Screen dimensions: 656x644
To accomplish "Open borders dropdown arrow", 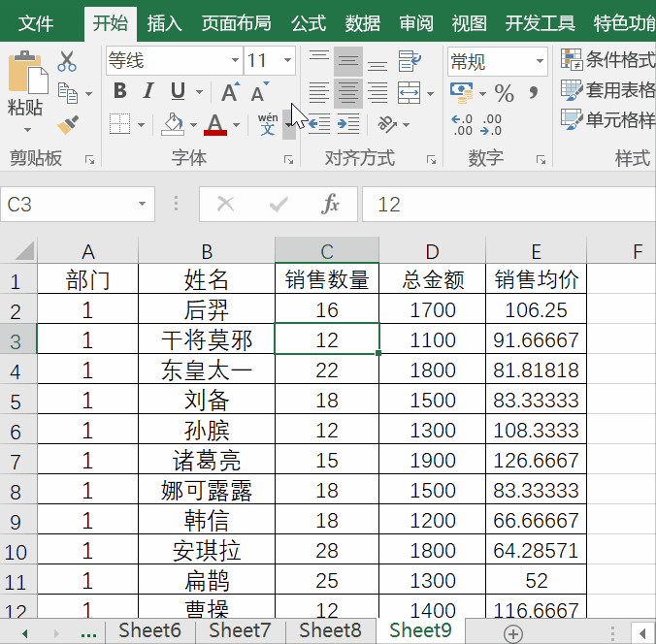I will pos(141,124).
